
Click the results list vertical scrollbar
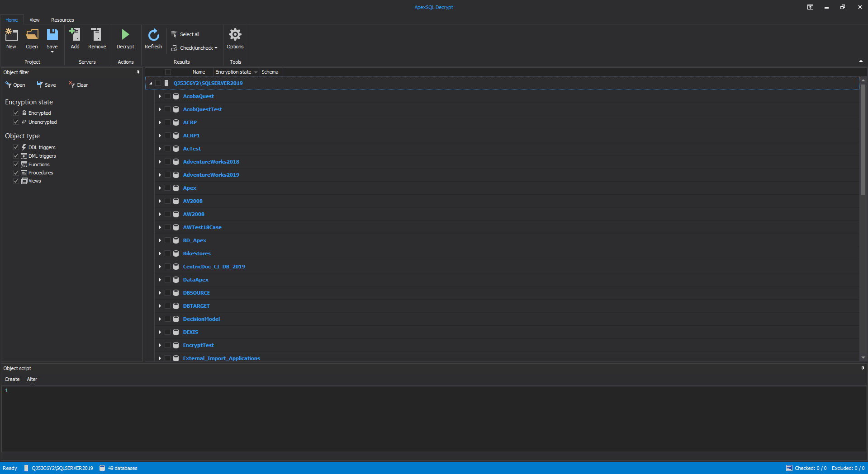pos(863,140)
